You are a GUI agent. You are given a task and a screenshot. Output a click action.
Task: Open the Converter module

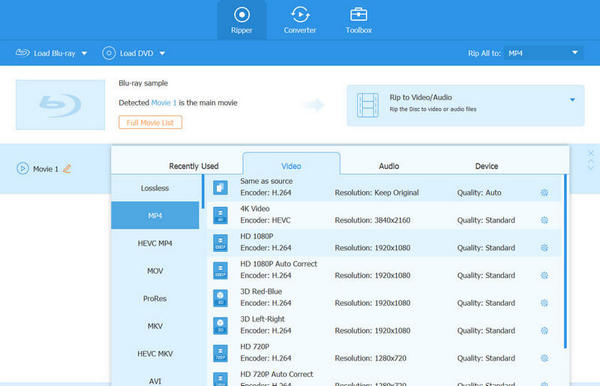300,20
